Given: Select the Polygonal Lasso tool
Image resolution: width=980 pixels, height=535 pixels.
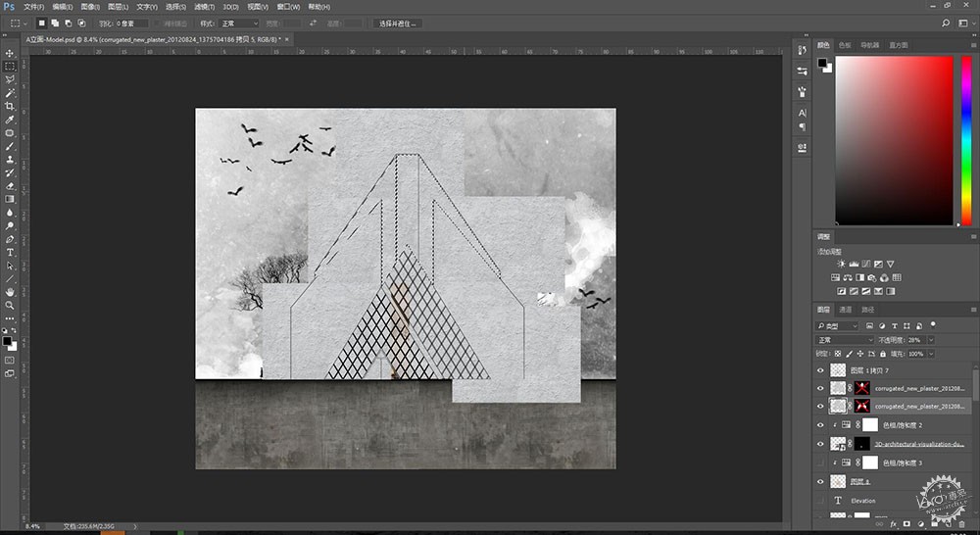Looking at the screenshot, I should tap(10, 79).
